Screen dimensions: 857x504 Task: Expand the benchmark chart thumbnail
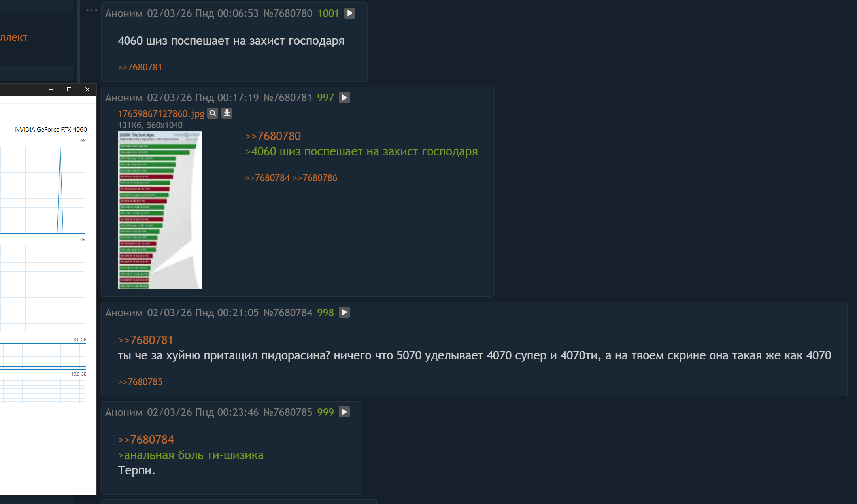pos(160,210)
